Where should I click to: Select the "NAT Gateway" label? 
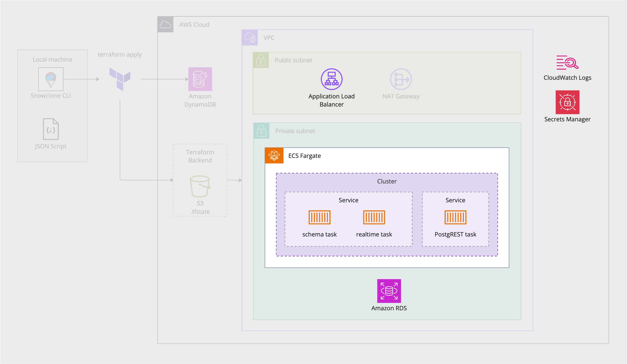coord(401,96)
